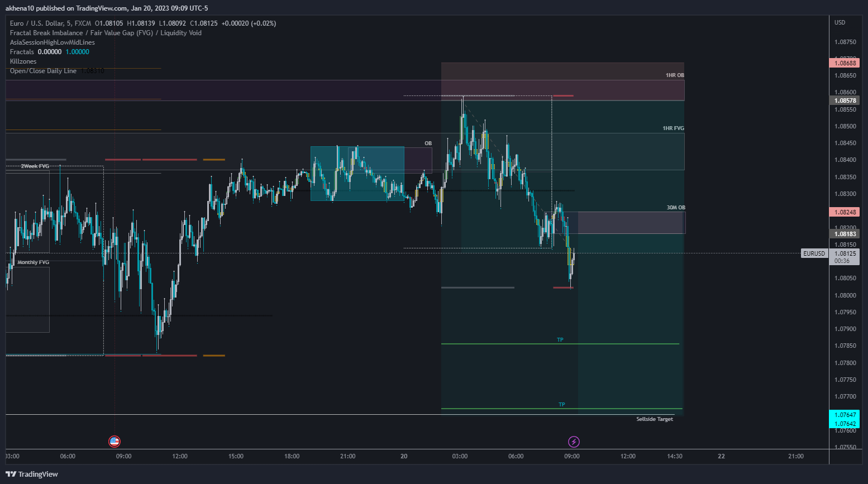Click the change value +0.00020 (+0.02%)
The image size is (868, 484).
click(x=249, y=23)
